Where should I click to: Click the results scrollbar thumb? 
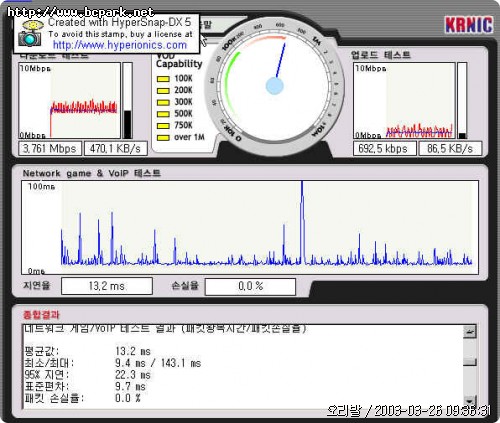click(x=470, y=362)
